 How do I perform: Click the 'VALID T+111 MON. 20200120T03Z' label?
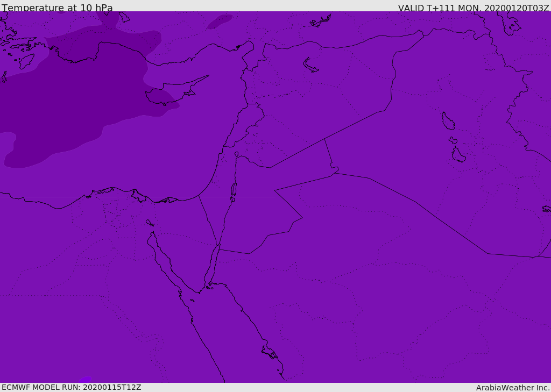pyautogui.click(x=474, y=8)
